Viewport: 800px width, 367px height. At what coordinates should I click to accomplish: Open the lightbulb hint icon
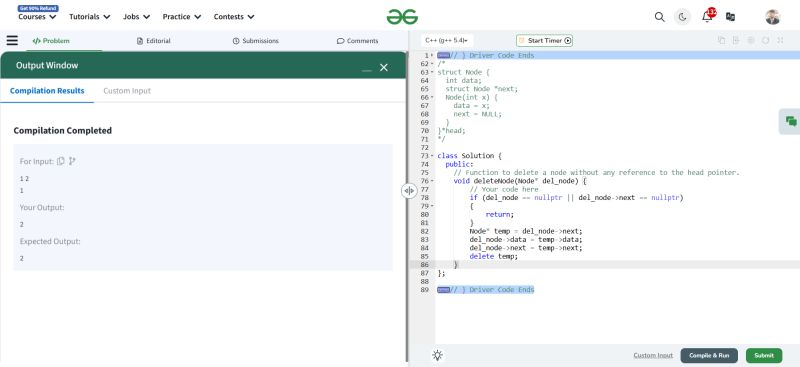[437, 355]
